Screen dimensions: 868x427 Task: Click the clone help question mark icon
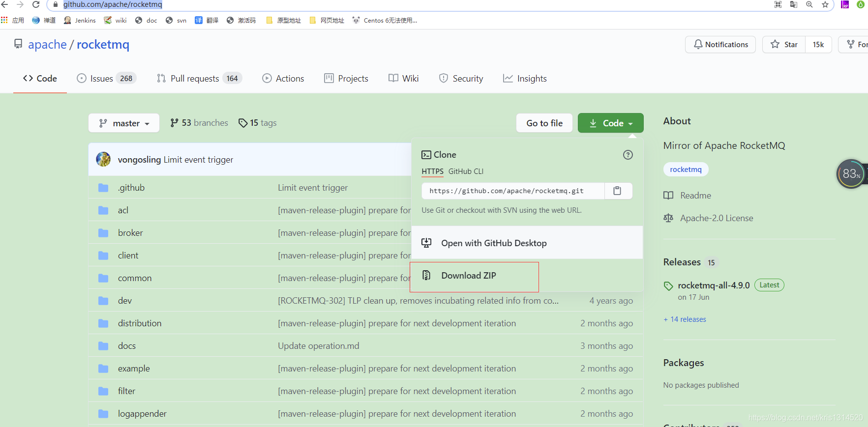pyautogui.click(x=628, y=155)
